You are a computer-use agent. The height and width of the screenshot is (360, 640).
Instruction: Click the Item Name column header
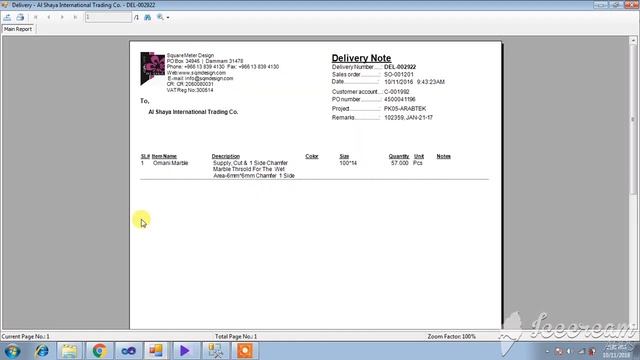tap(164, 156)
